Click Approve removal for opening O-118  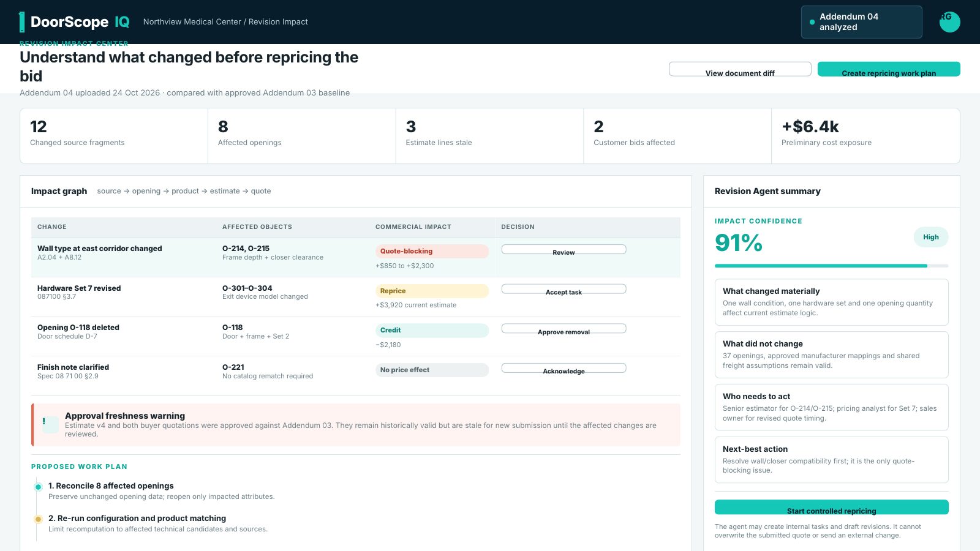tap(563, 329)
